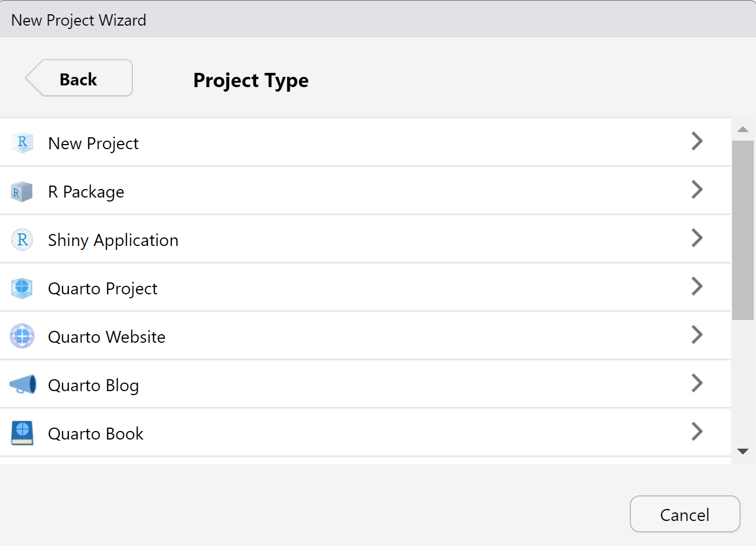Select the Shiny Application label
Screen dimensions: 756x546
pyautogui.click(x=113, y=240)
